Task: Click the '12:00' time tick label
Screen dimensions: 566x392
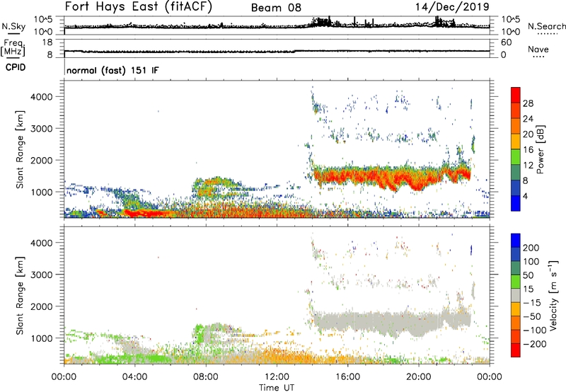Action: 277,377
